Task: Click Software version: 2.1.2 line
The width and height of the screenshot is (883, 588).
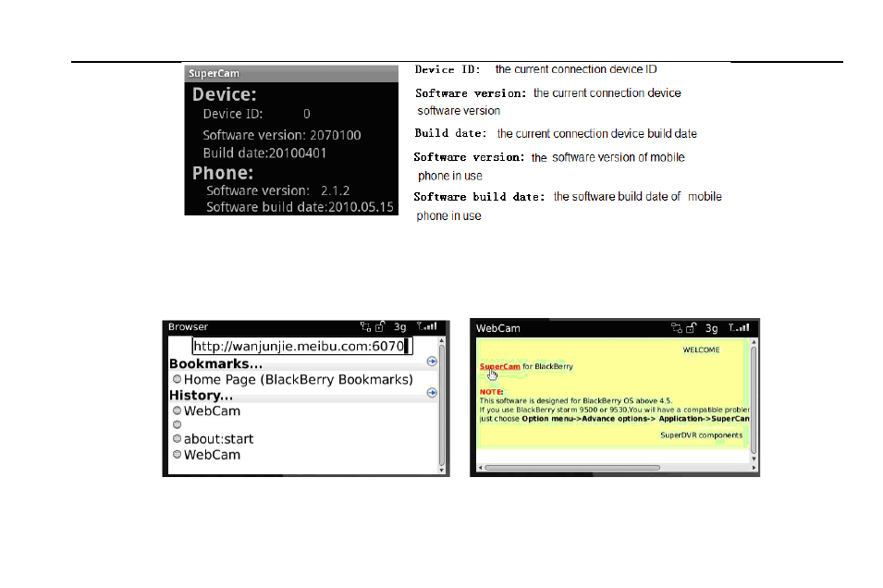Action: 277,190
